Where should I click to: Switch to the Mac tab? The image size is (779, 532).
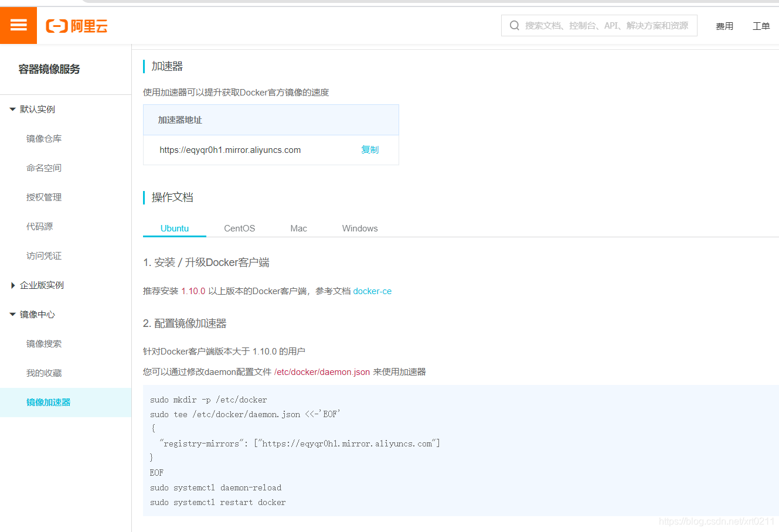298,229
